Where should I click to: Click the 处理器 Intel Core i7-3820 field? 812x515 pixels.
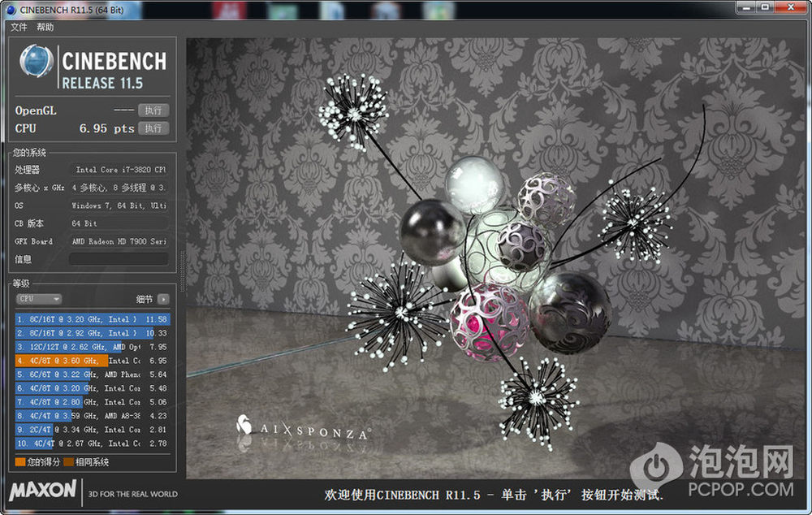[x=119, y=170]
